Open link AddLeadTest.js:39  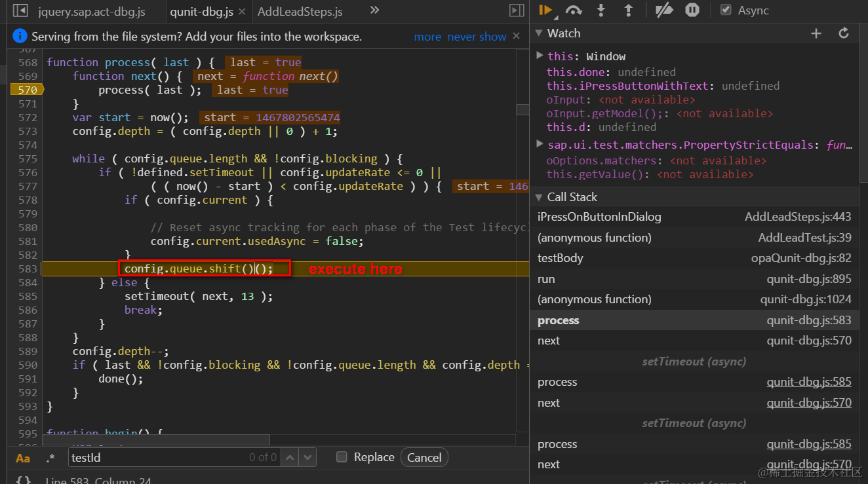click(805, 238)
